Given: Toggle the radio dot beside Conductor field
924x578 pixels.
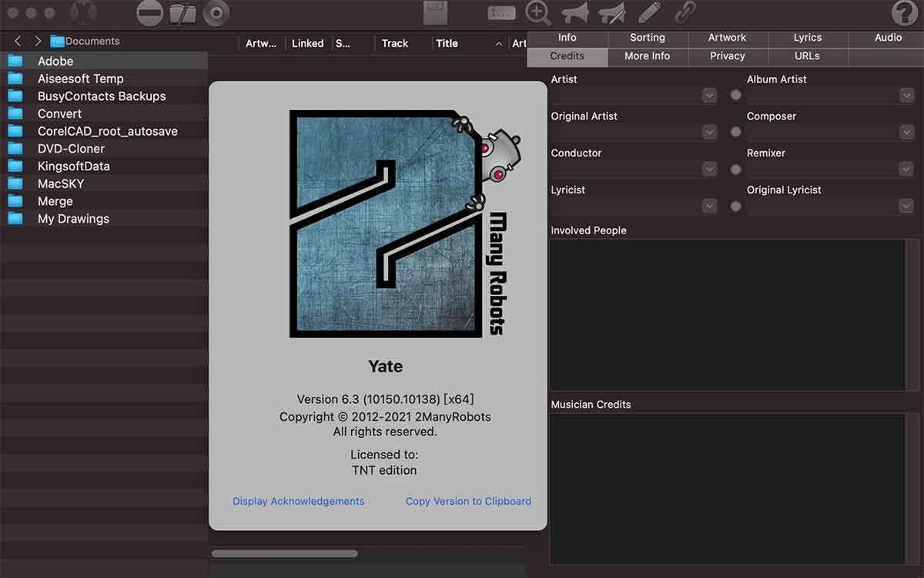Looking at the screenshot, I should pos(735,169).
